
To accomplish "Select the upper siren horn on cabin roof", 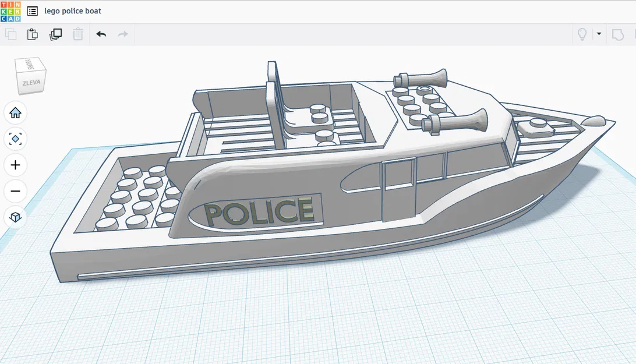I will (421, 79).
